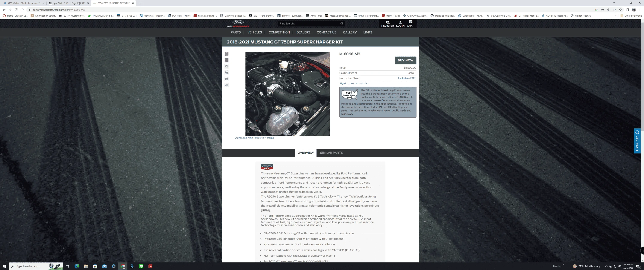Open the green LINE app on the taskbar

(x=141, y=266)
